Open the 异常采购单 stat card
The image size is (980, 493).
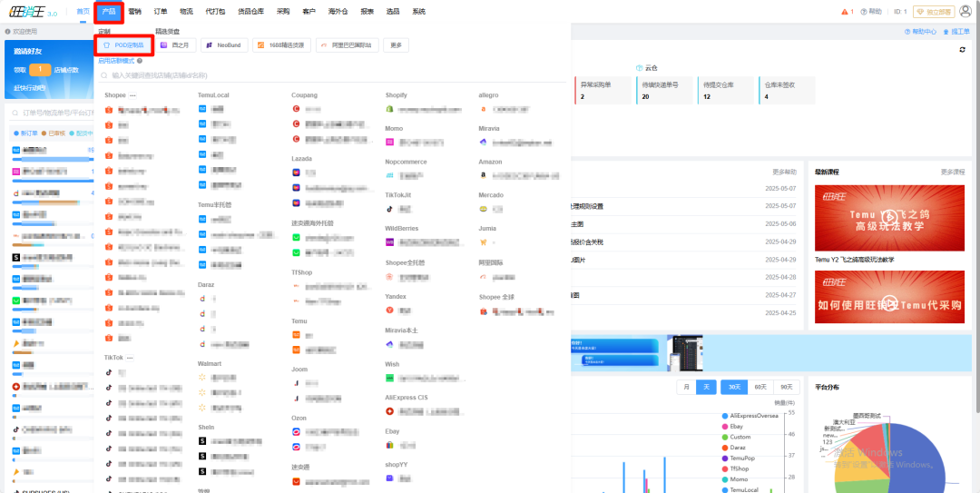coord(603,90)
